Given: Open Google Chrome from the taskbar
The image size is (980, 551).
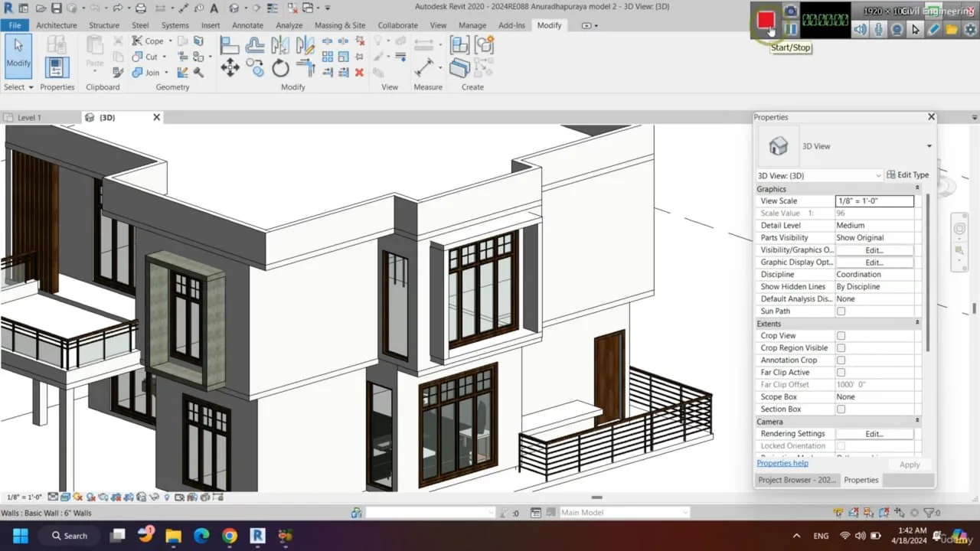Looking at the screenshot, I should [x=230, y=536].
